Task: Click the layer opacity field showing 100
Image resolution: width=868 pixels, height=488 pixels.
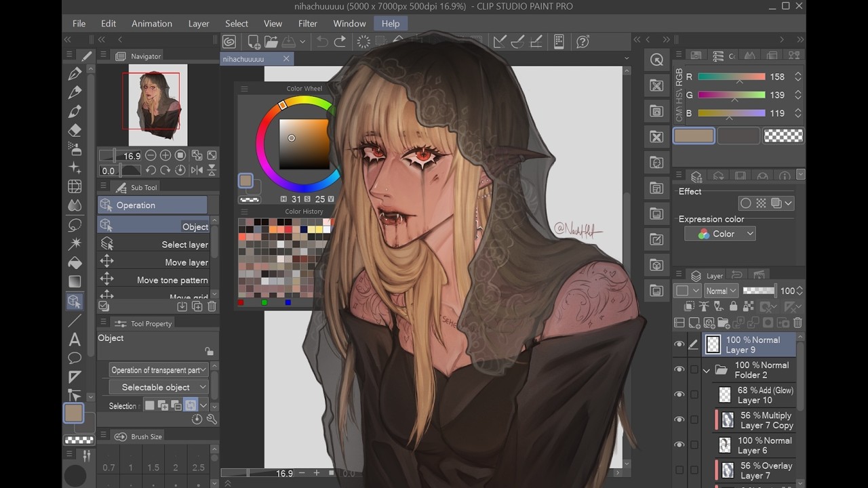Action: point(787,291)
